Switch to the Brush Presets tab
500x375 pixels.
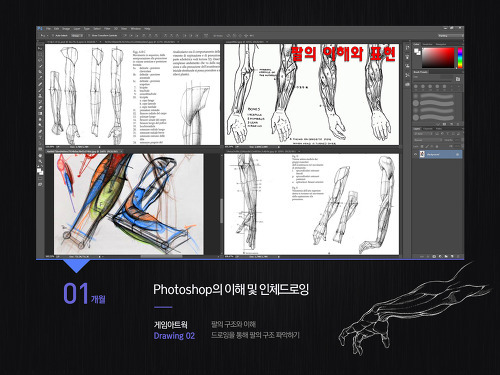coord(421,72)
